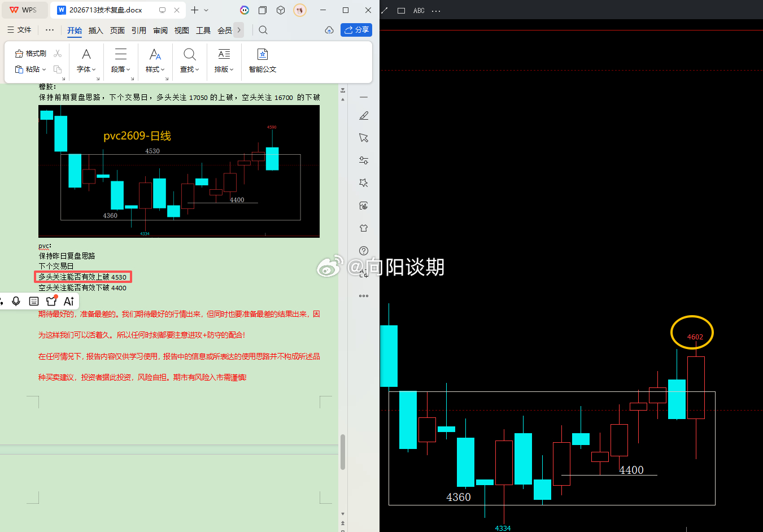The height and width of the screenshot is (532, 763).
Task: Open the 文件 menu
Action: 19,30
